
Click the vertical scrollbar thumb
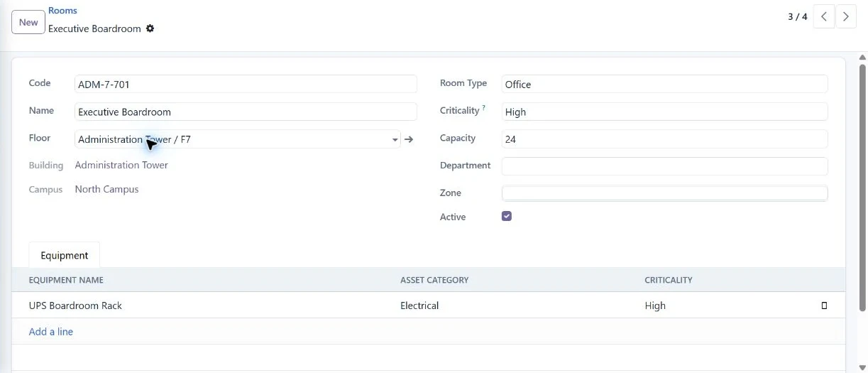tap(862, 188)
